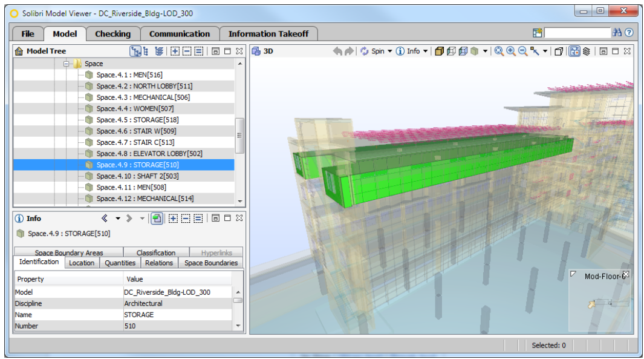The image size is (644, 359).
Task: Add to selection basket in Info toolbar
Action: pyautogui.click(x=174, y=218)
